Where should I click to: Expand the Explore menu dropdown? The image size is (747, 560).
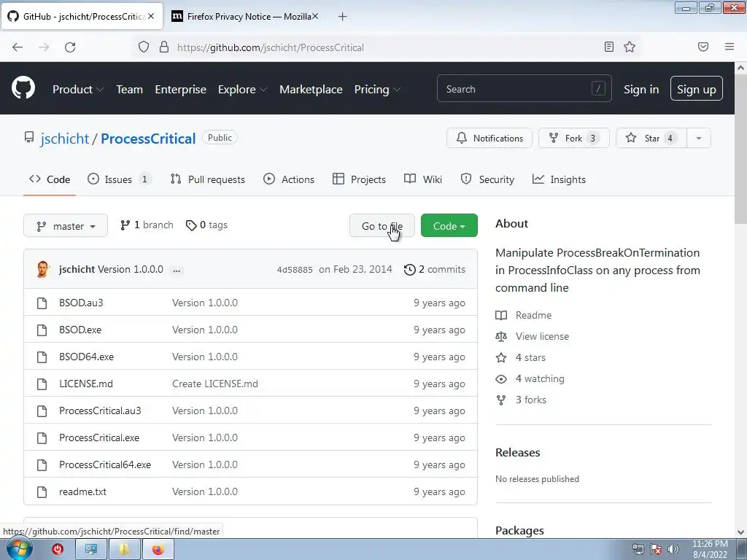(242, 90)
